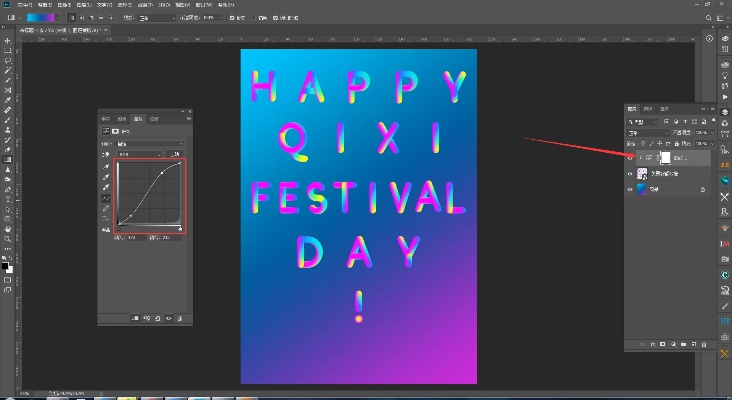Select the Brush tool
This screenshot has width=732, height=400.
click(7, 120)
